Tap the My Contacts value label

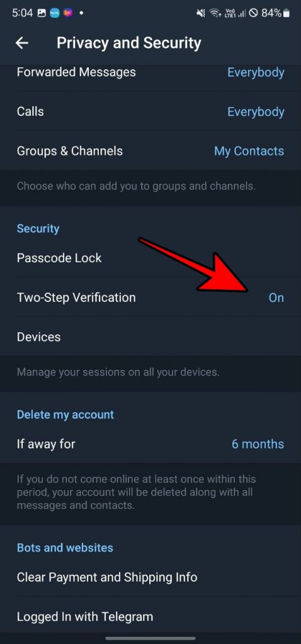249,151
